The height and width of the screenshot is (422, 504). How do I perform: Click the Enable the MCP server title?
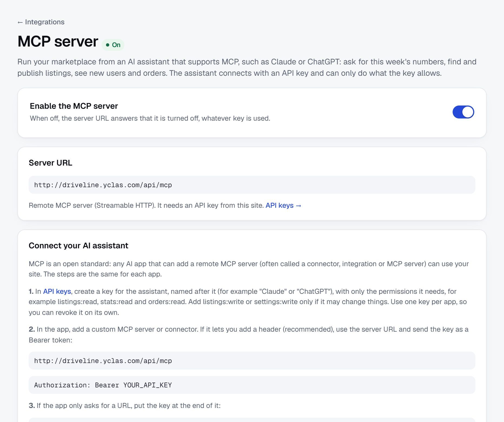pyautogui.click(x=74, y=106)
